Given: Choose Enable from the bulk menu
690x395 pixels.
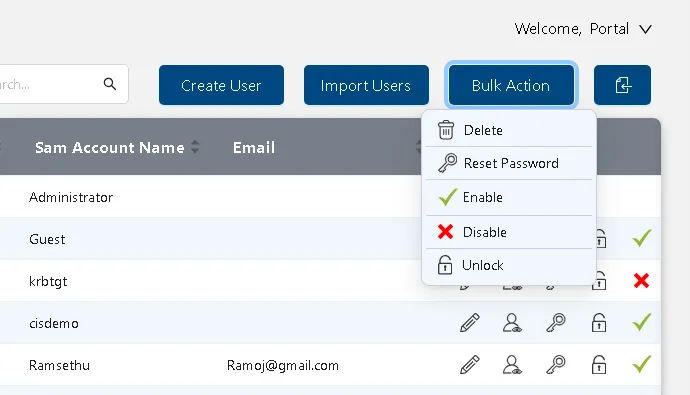Looking at the screenshot, I should 509,197.
